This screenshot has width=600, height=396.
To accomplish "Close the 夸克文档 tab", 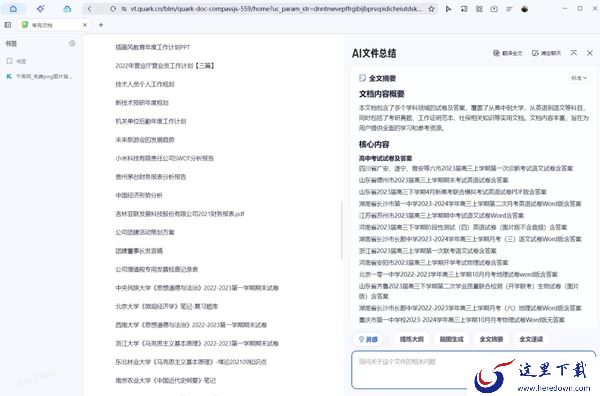I will (85, 25).
